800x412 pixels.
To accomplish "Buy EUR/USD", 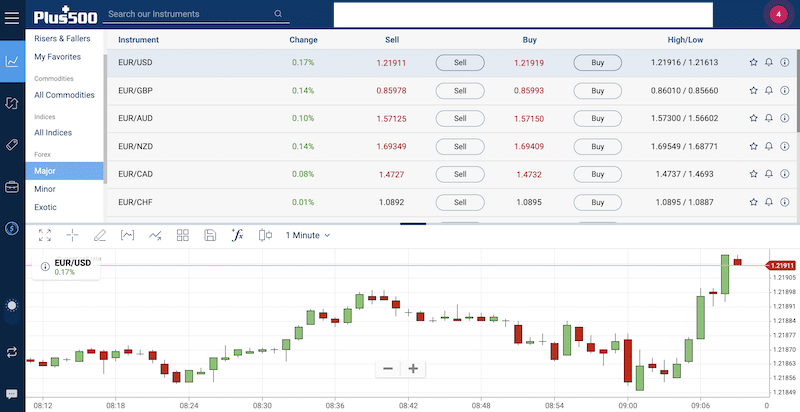I will [597, 63].
